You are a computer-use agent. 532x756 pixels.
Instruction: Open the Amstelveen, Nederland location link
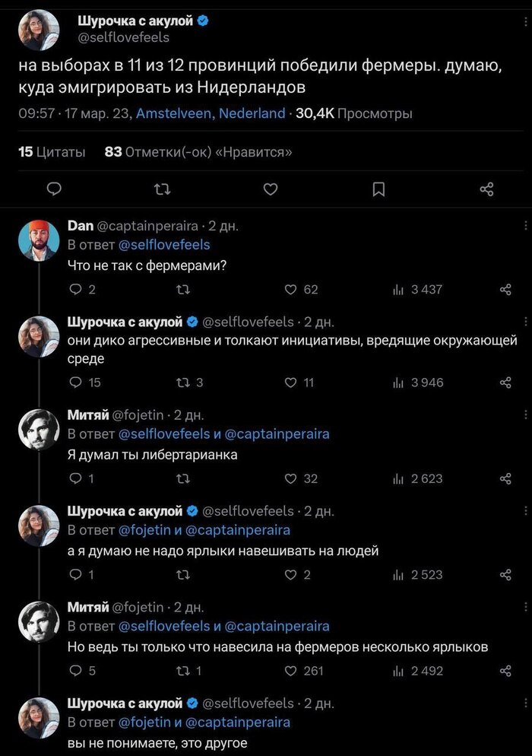(x=211, y=113)
